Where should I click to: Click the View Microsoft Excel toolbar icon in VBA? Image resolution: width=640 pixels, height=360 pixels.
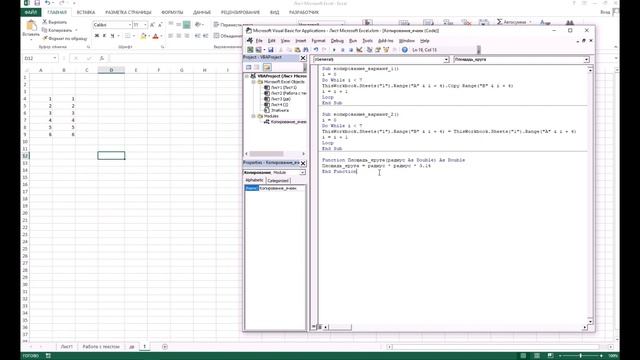click(x=250, y=50)
